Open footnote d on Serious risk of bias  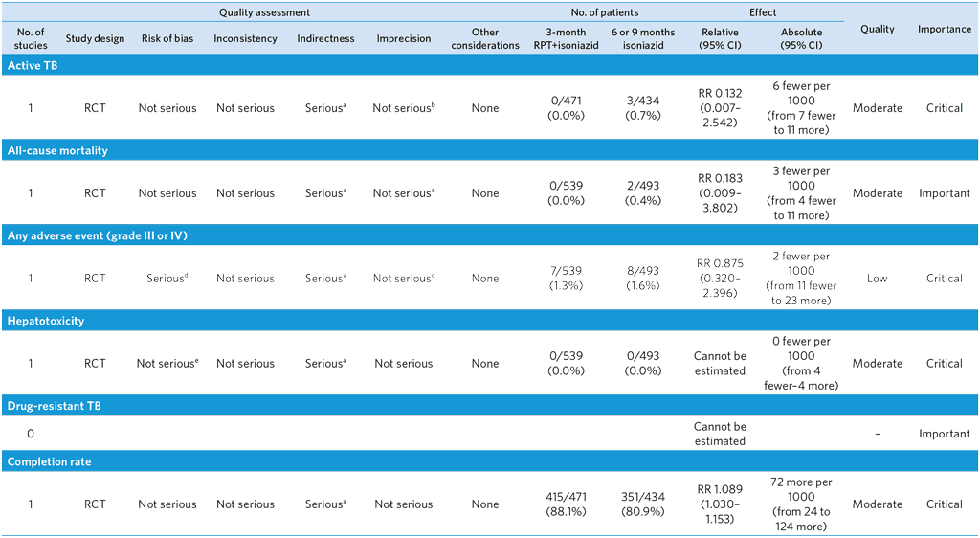[x=186, y=276]
